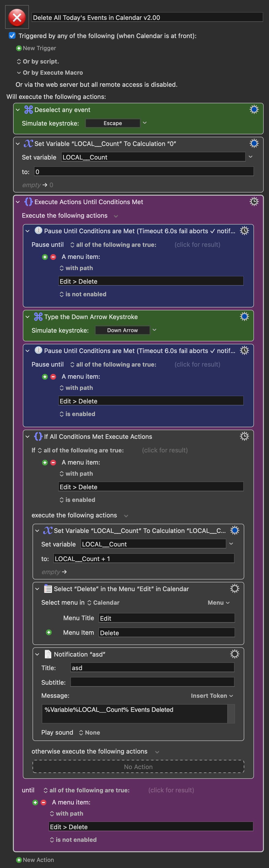
Task: Click the command icon of Deselect any event
Action: [28, 110]
